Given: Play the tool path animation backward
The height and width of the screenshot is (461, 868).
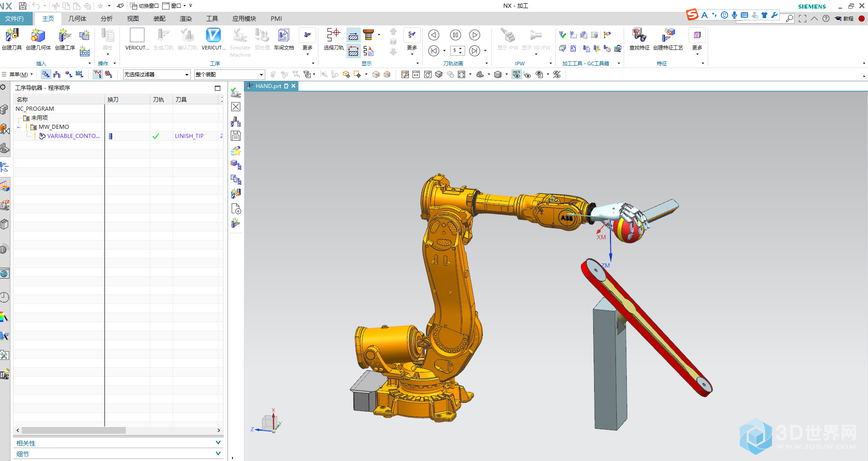Looking at the screenshot, I should coord(434,35).
